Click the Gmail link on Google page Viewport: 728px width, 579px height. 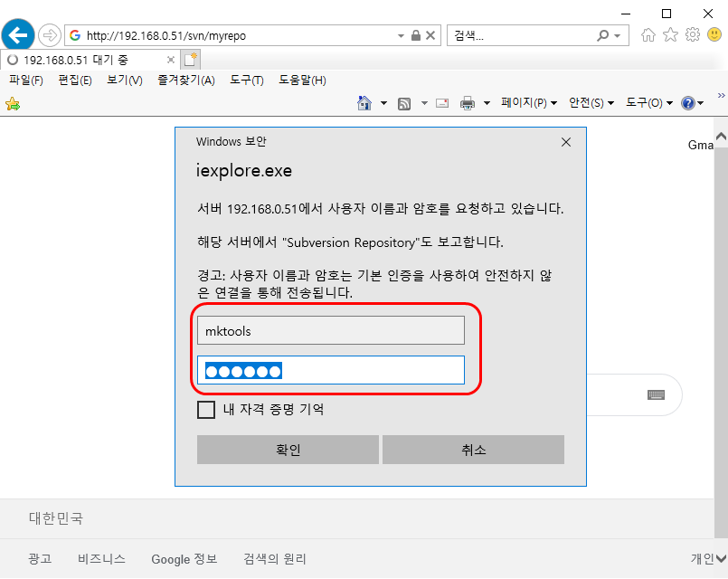(701, 146)
